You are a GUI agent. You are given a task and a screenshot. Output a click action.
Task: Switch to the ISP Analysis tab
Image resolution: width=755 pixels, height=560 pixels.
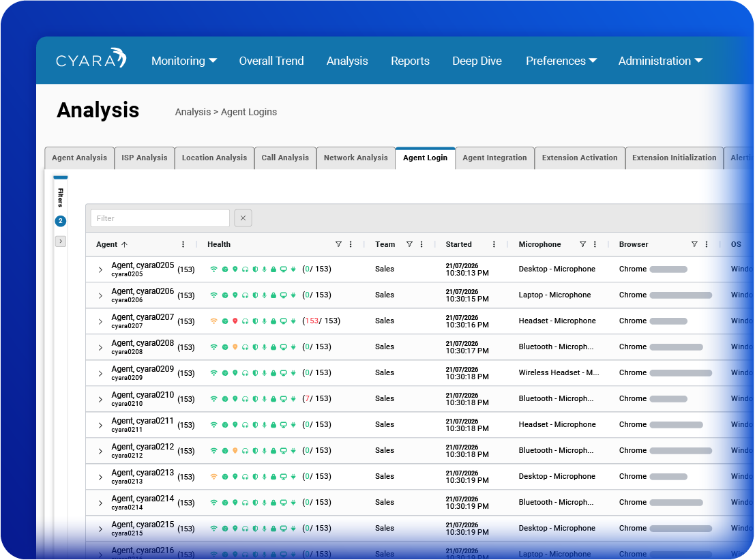[145, 158]
